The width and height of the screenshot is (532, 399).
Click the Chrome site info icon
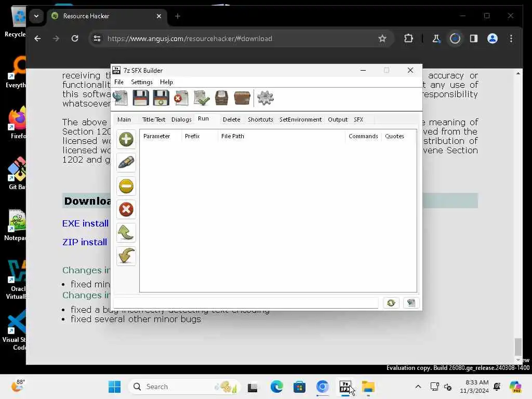tap(97, 38)
